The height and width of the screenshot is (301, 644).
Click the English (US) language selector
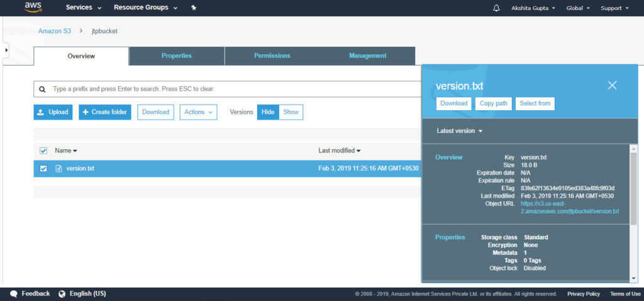click(87, 293)
